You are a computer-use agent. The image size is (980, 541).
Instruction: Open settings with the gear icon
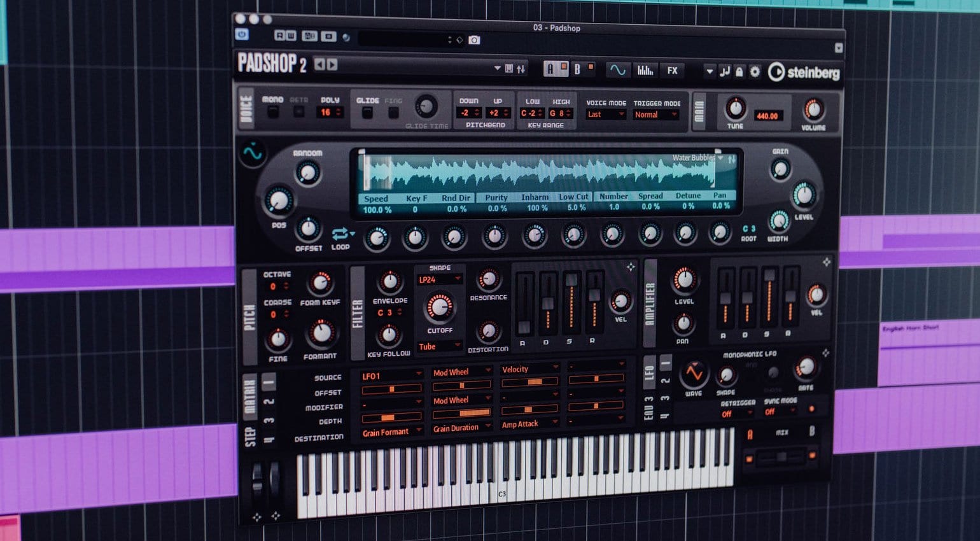click(755, 72)
